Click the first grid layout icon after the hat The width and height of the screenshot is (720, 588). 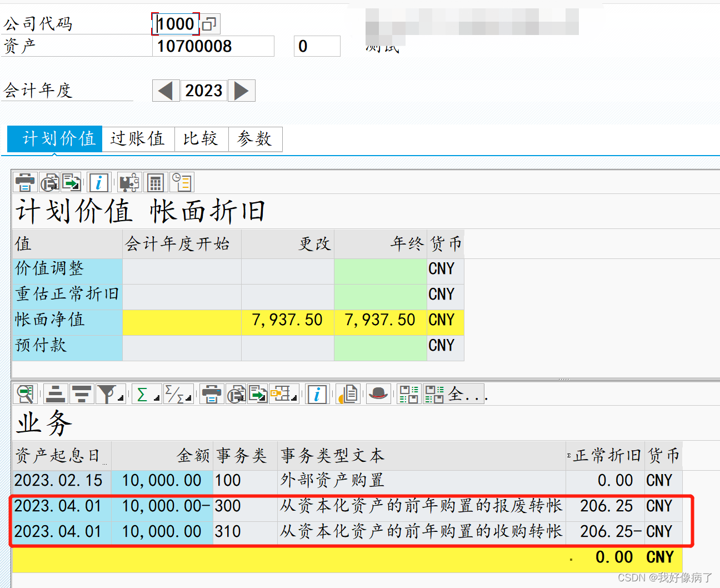click(409, 394)
